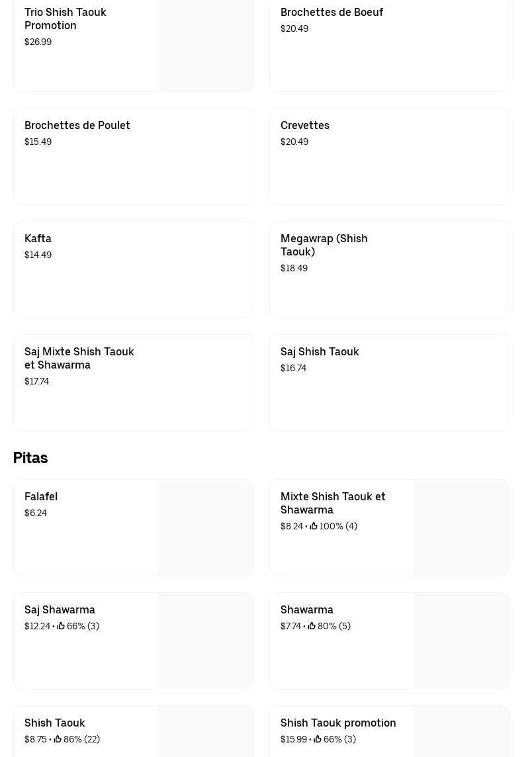Click the Shawarma pita image thumbnail
The image size is (532, 757).
pyautogui.click(x=461, y=641)
